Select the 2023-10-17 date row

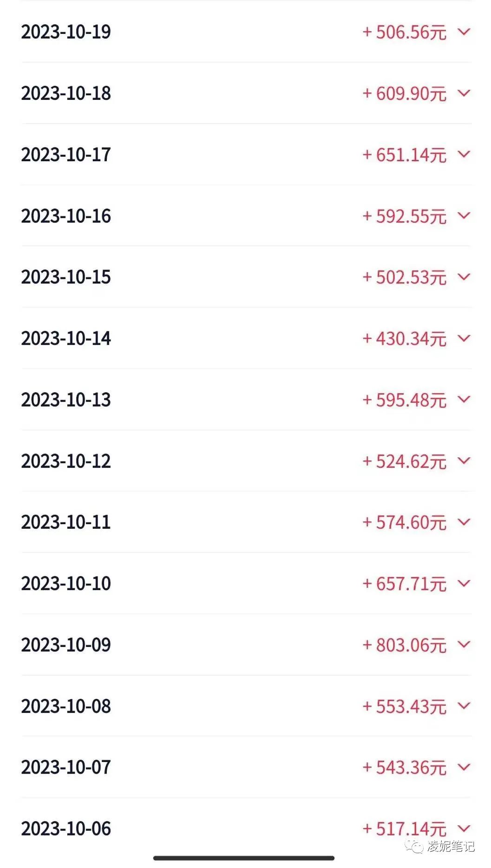pyautogui.click(x=246, y=154)
